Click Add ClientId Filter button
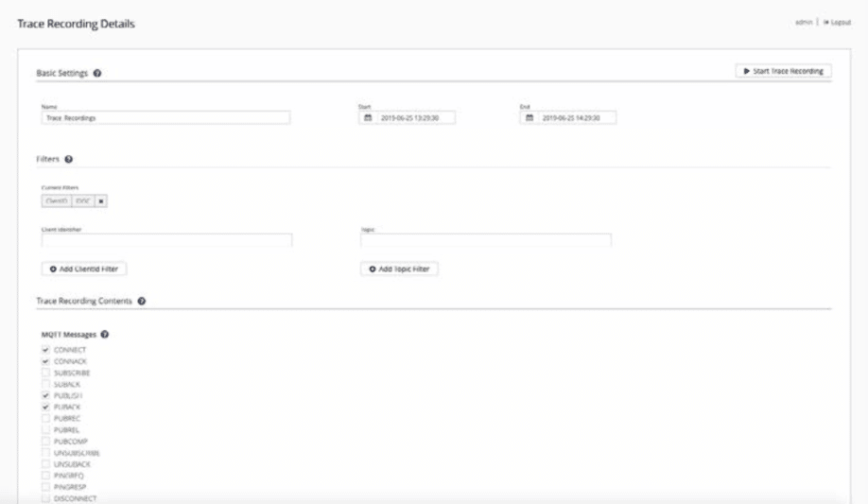 (x=85, y=269)
